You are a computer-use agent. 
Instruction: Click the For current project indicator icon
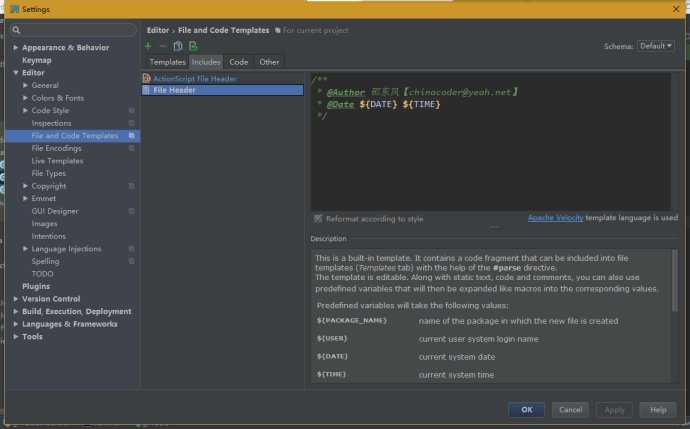[278, 30]
